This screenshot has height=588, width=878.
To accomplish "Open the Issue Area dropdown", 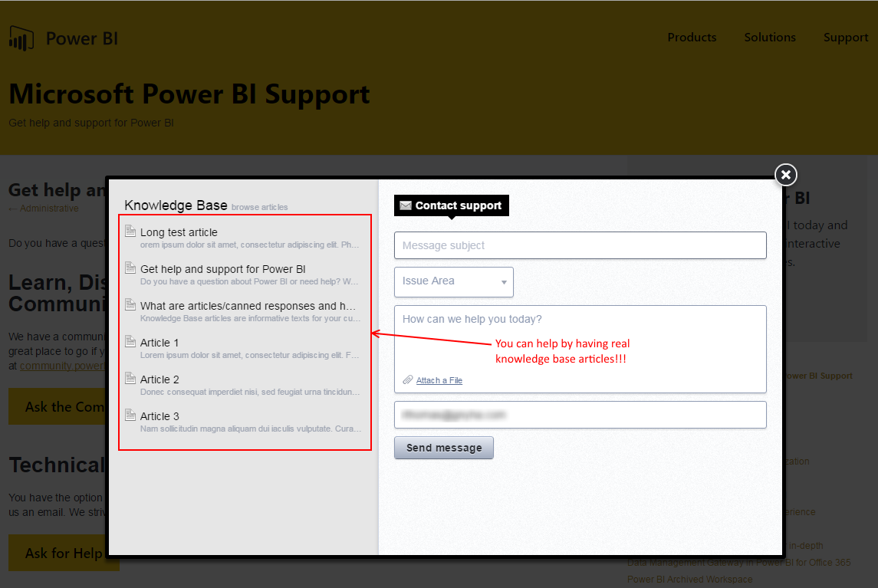I will (453, 281).
